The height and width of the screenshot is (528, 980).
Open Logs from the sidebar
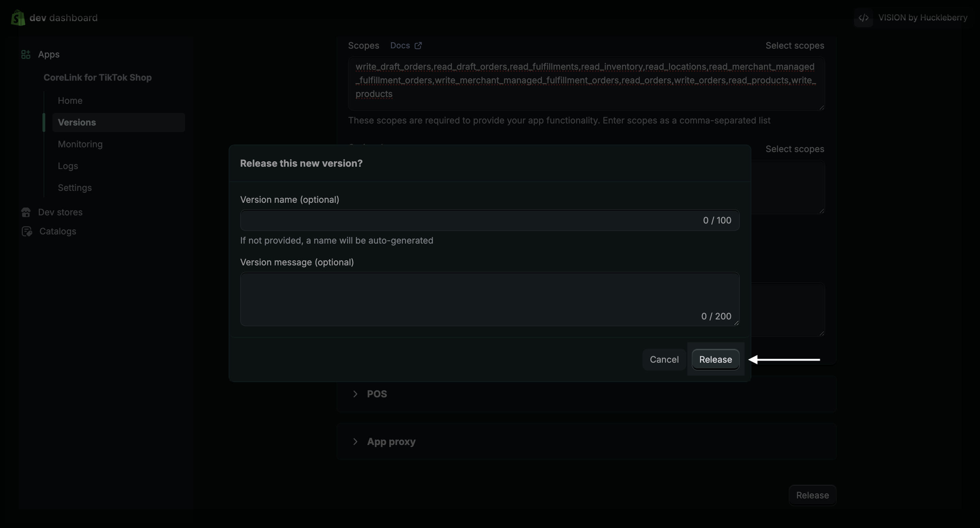point(68,166)
